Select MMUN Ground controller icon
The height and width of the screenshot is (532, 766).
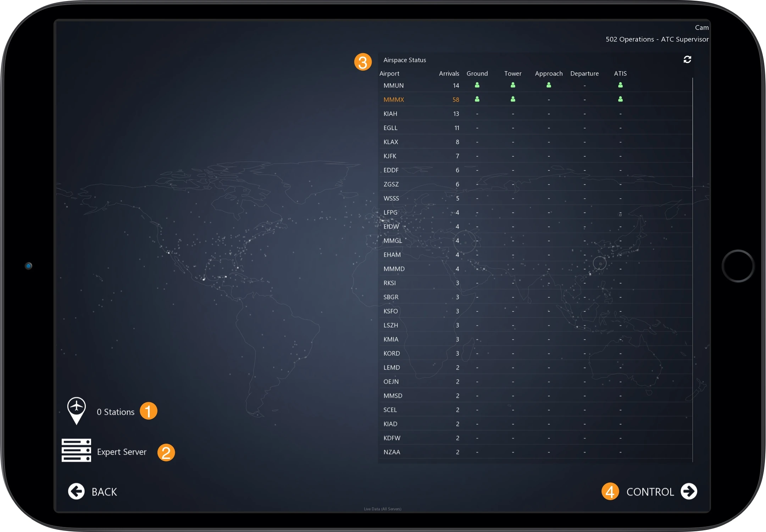click(x=477, y=85)
